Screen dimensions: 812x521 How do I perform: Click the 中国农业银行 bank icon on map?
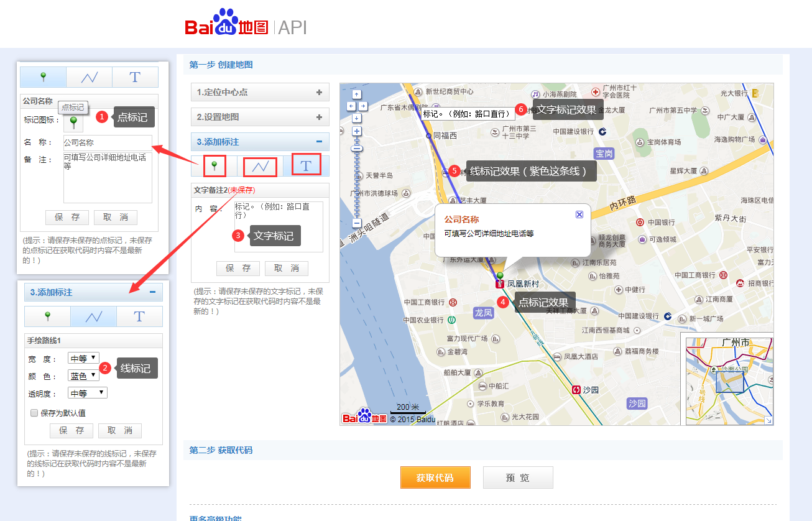tap(453, 320)
